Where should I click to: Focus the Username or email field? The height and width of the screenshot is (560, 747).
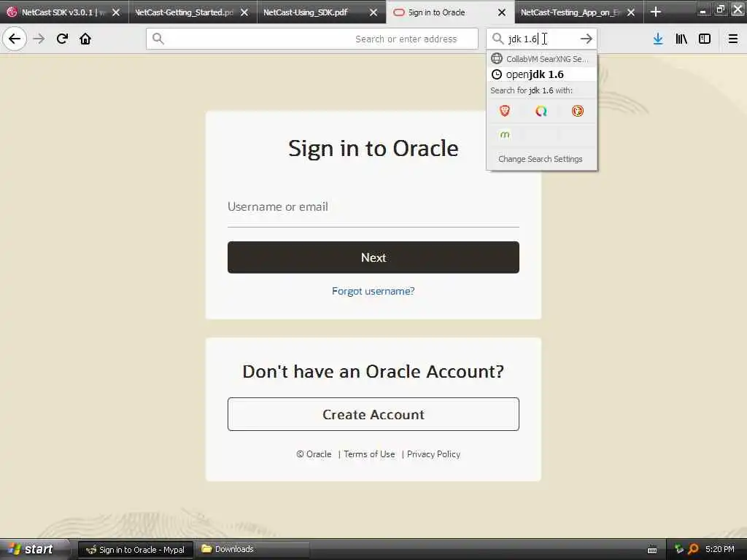click(x=373, y=207)
